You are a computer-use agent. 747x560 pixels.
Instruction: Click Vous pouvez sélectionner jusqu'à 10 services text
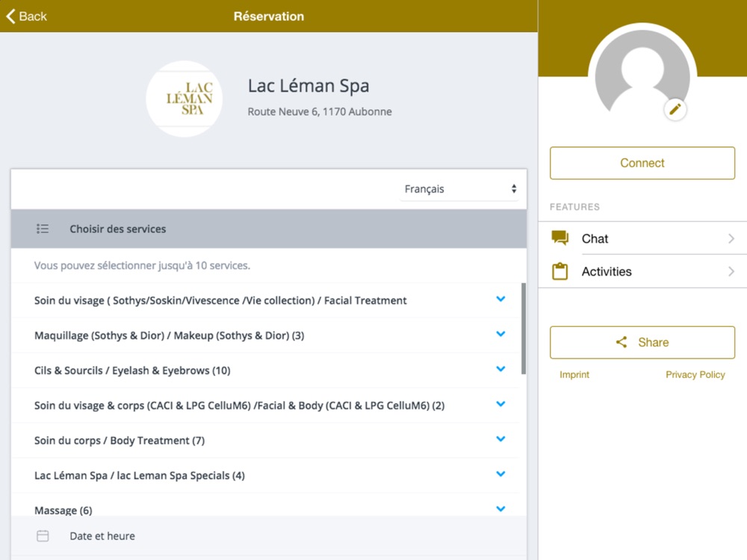[142, 266]
